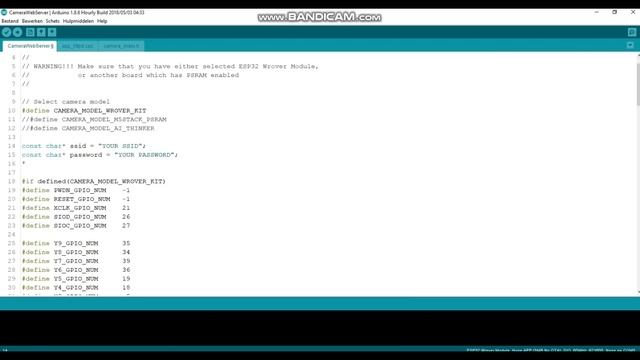The image size is (640, 360).
Task: Click the "PSRAM enabled" comment line
Action: pos(131,75)
